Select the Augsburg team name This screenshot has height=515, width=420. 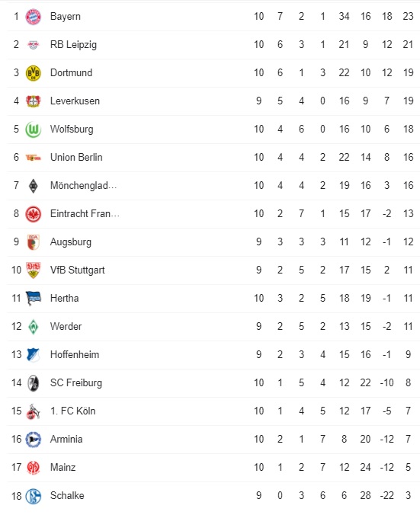71,242
